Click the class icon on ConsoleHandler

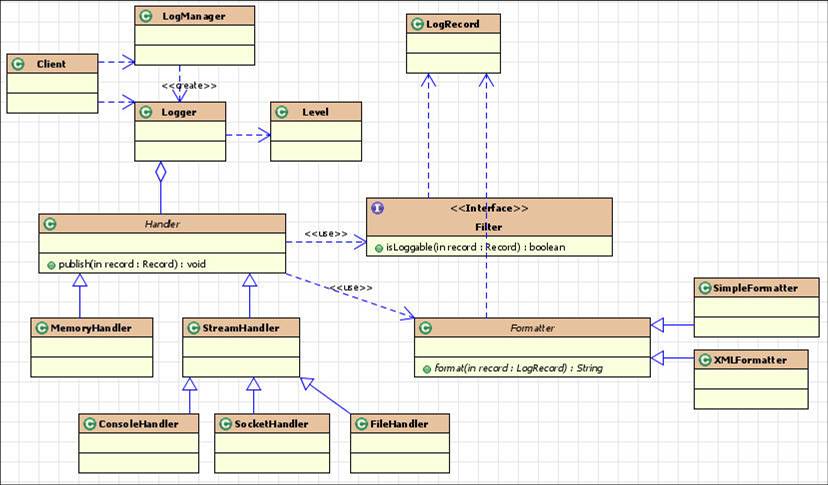tap(89, 424)
